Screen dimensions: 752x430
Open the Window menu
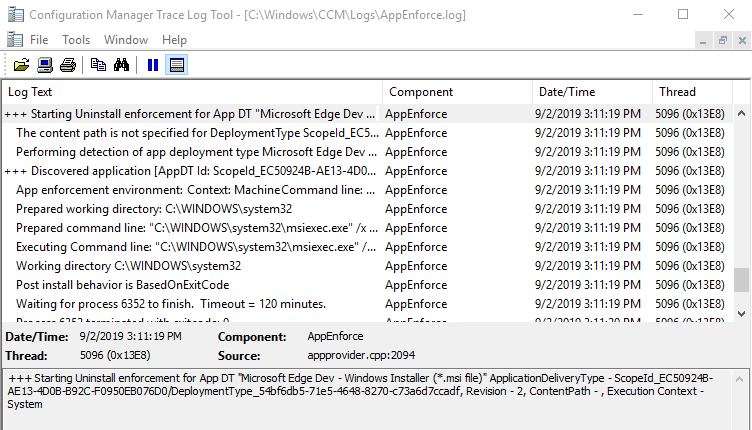pyautogui.click(x=126, y=40)
